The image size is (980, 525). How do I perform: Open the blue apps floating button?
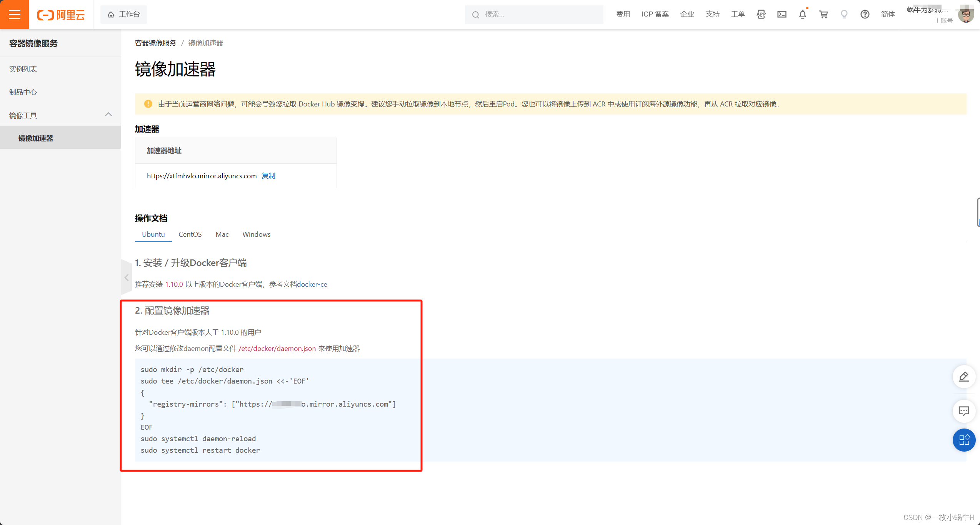pos(964,440)
